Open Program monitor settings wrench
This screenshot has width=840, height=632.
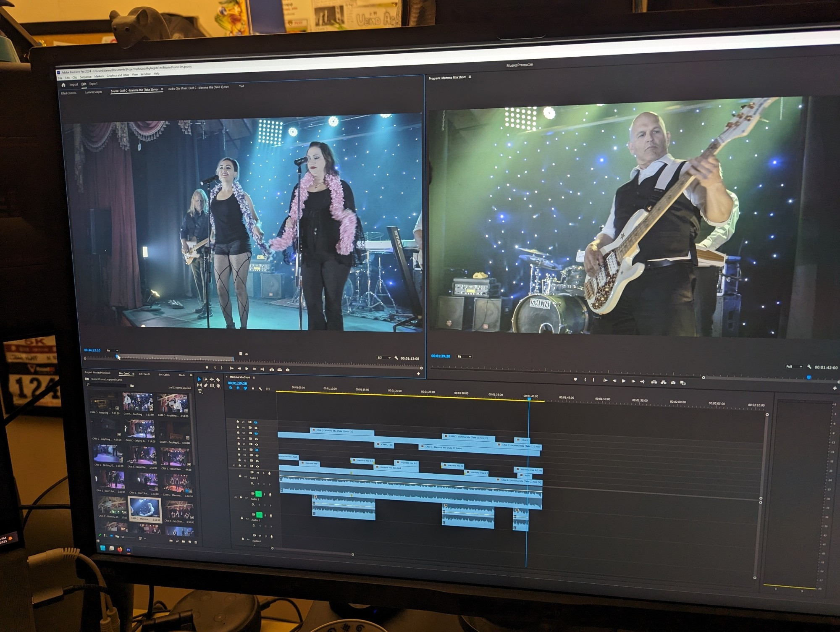(809, 367)
